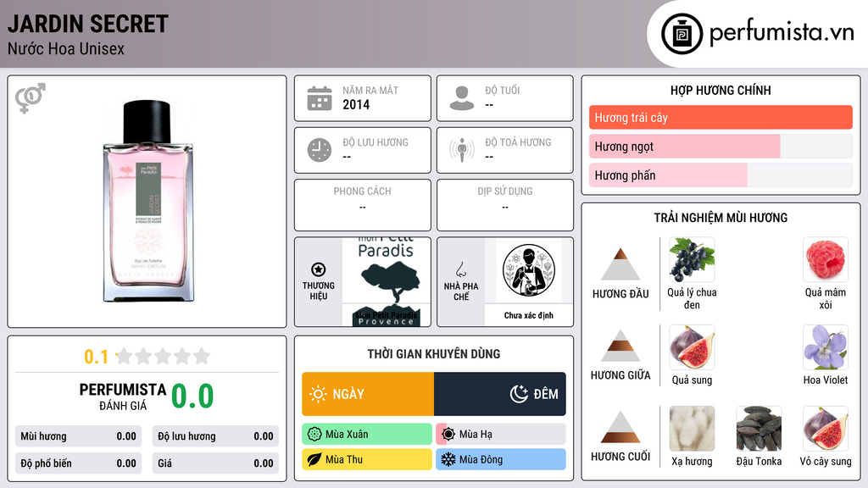Click the leaf icon for Mùa Thu

click(314, 459)
